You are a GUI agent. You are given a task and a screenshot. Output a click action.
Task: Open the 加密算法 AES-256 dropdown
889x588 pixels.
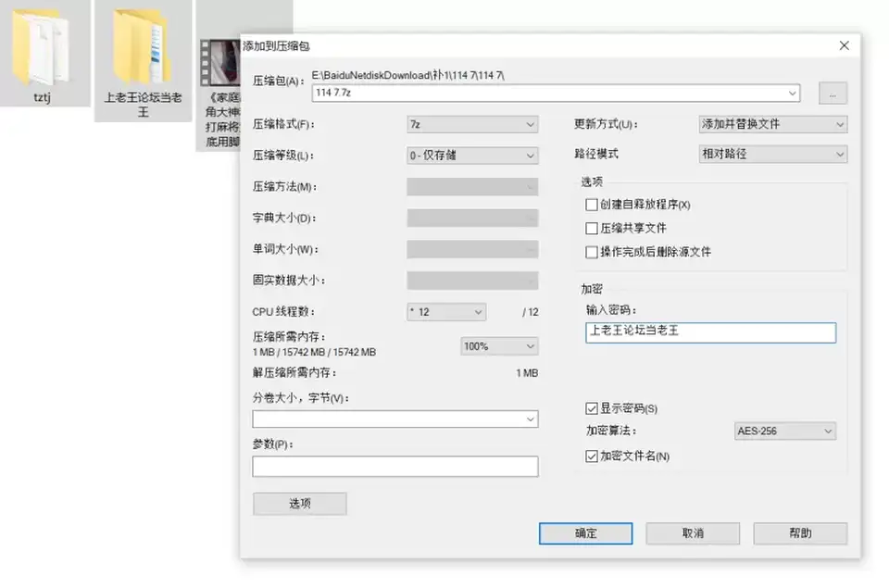[x=784, y=431]
